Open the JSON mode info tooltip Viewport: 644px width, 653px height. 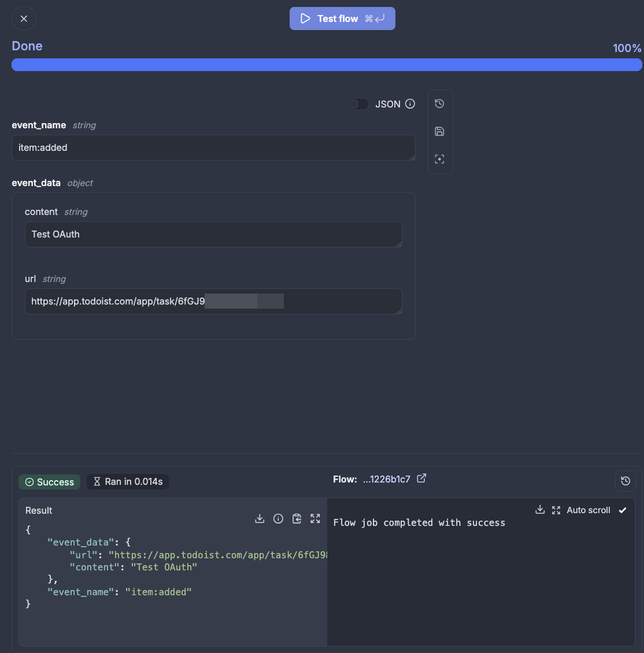point(410,104)
